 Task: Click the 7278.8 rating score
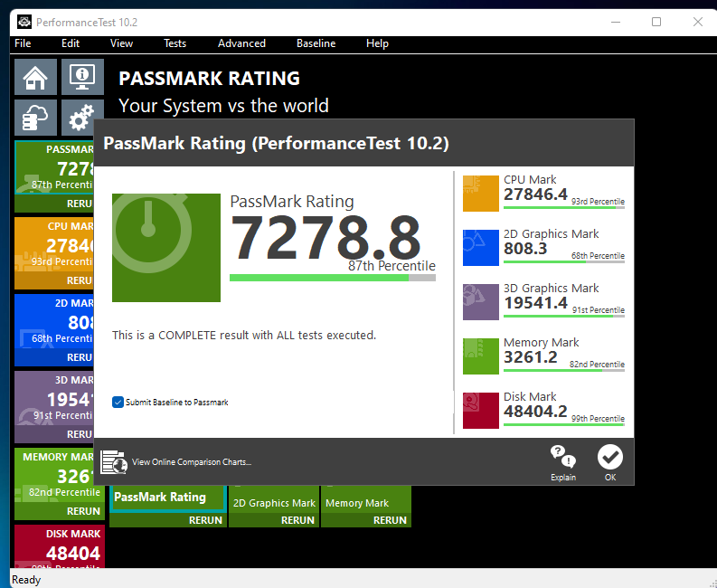coord(325,238)
